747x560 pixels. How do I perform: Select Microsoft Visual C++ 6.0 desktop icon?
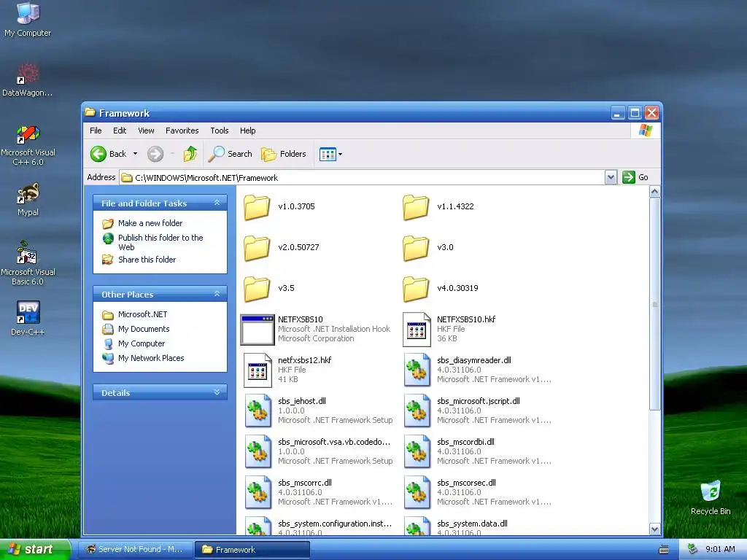28,145
